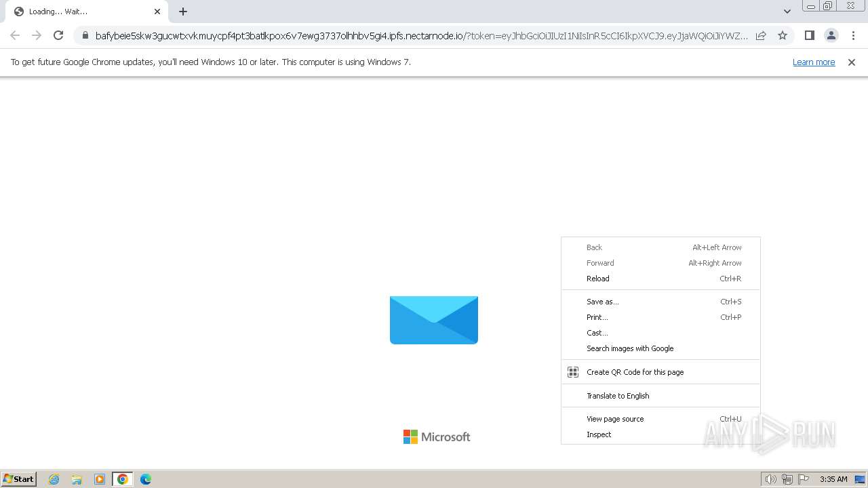This screenshot has height=488, width=868.
Task: Open a new tab with plus
Action: (x=183, y=12)
